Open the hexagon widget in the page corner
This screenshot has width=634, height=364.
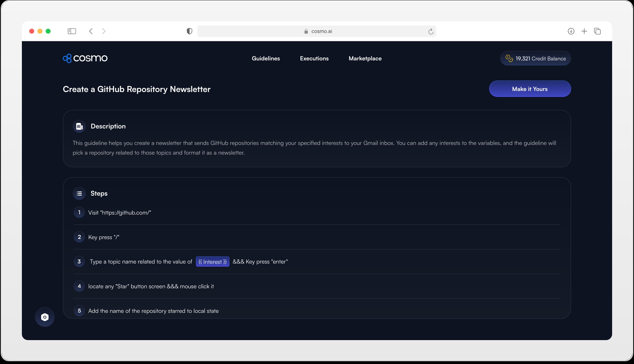tap(45, 317)
